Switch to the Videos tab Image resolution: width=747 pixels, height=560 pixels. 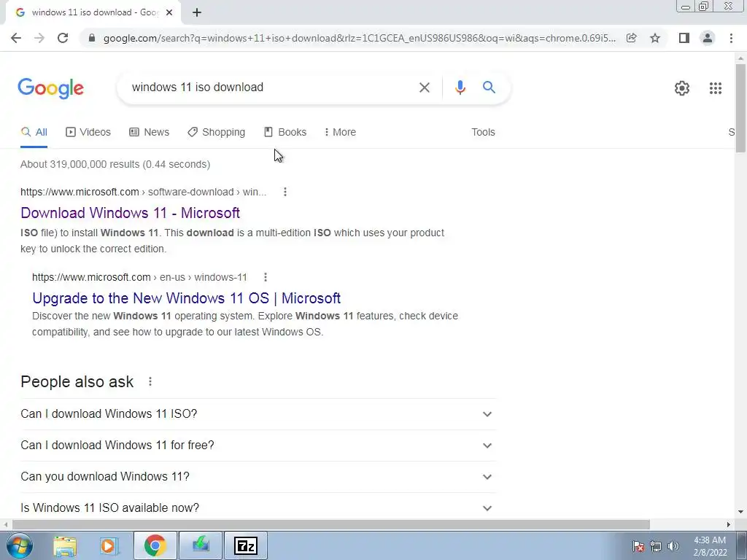coord(88,133)
